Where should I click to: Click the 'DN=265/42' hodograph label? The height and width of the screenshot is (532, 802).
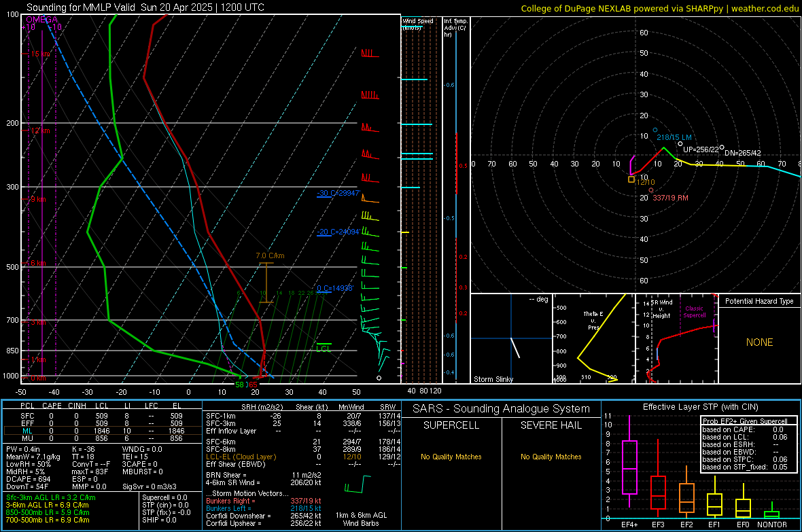pos(743,152)
